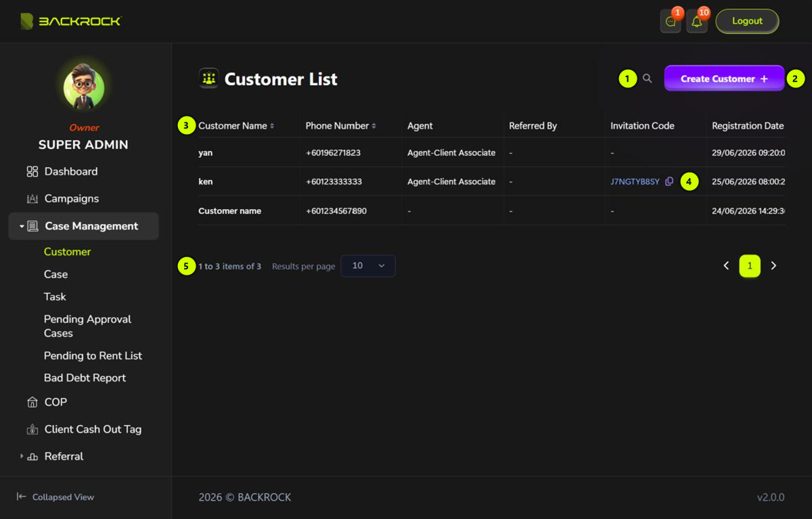Copy invitation code J7NGTYB8SY icon
Viewport: 812px width, 519px height.
coord(669,181)
